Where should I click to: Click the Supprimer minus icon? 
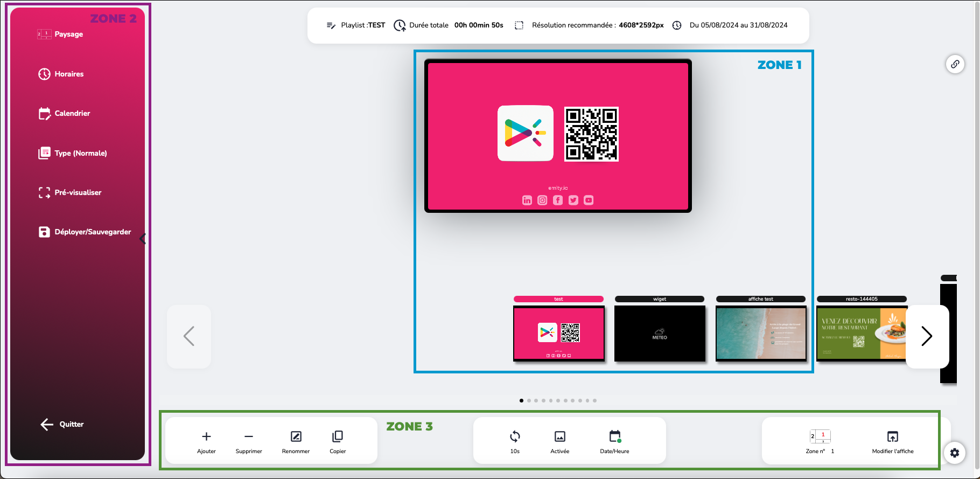point(249,436)
